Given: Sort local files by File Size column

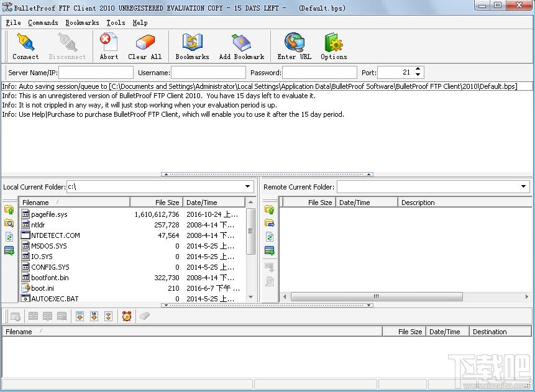Looking at the screenshot, I should (x=156, y=203).
